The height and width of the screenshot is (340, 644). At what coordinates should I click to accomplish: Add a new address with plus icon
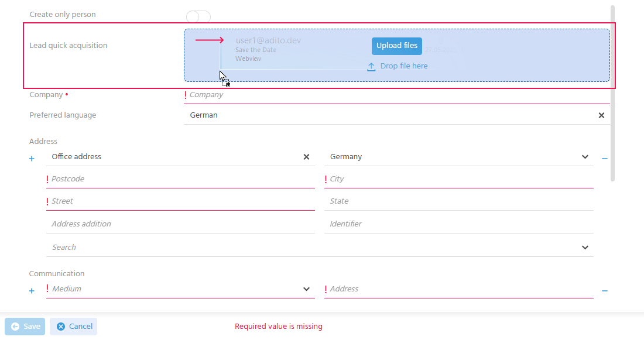(32, 159)
